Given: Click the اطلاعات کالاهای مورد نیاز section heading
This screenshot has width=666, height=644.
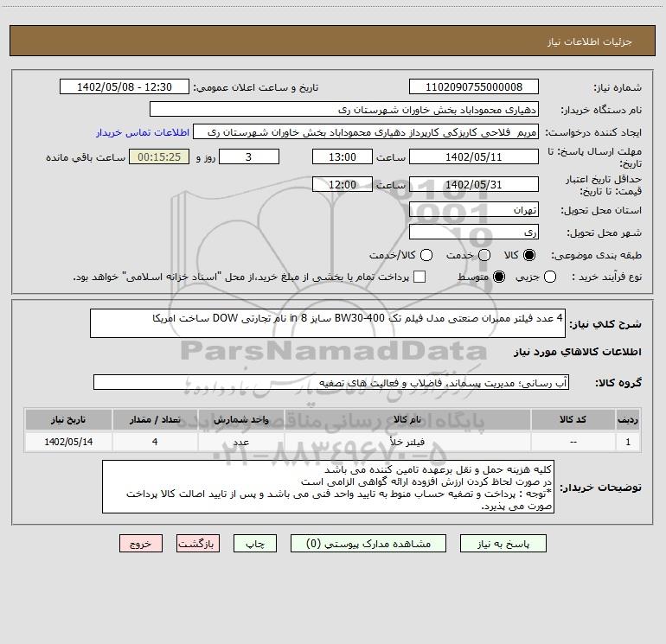Looking at the screenshot, I should coord(578,352).
